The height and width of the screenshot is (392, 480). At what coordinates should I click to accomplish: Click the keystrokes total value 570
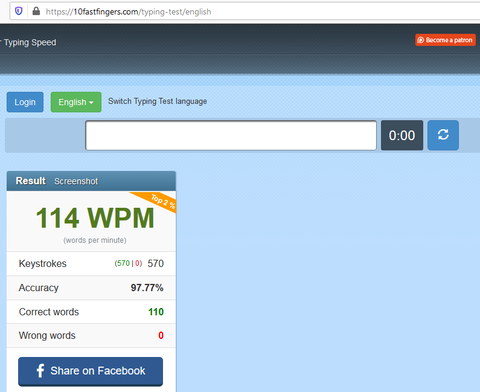pos(156,263)
